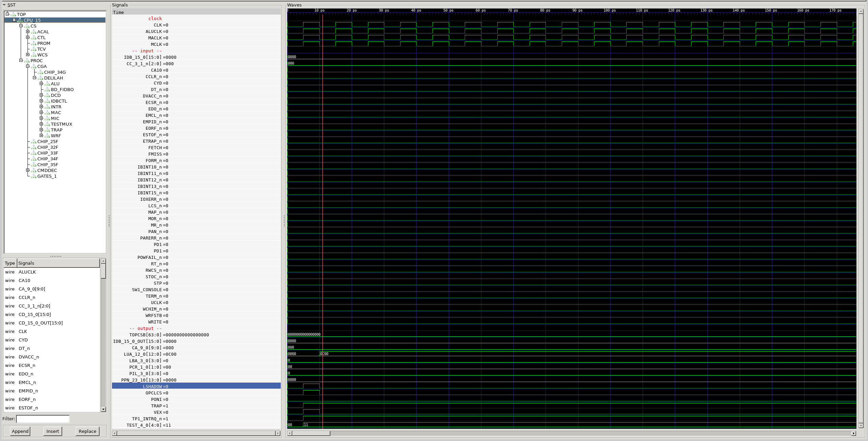The height and width of the screenshot is (441, 868).
Task: Click the Append button
Action: [20, 431]
